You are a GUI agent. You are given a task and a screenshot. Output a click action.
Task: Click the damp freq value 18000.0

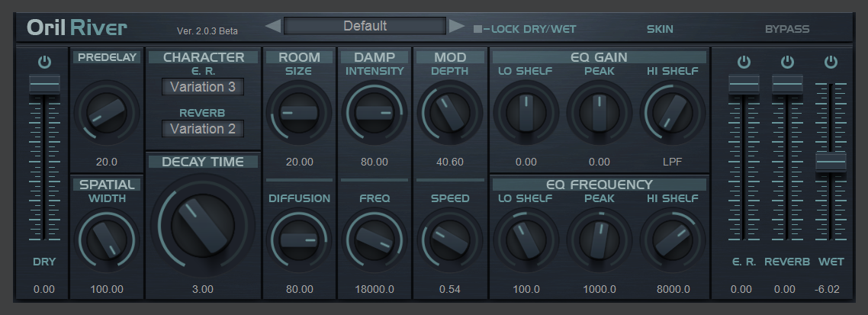pos(375,290)
